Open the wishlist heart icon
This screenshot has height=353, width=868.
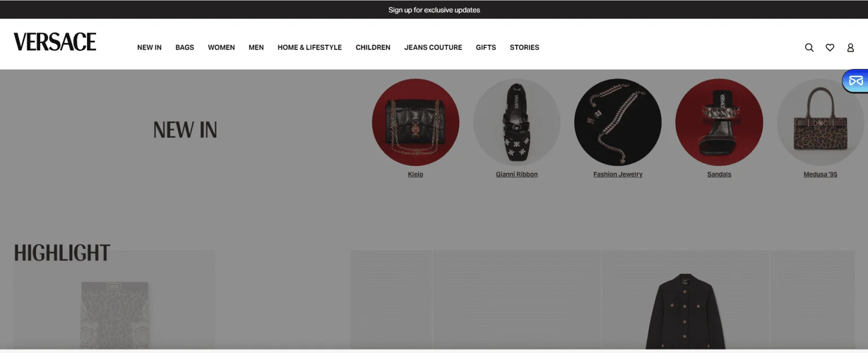point(830,47)
